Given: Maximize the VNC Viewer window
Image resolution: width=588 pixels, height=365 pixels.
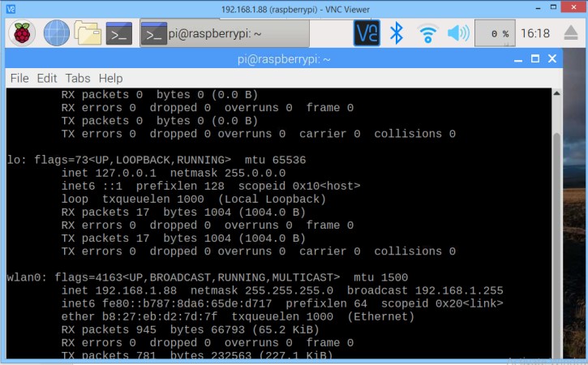Looking at the screenshot, I should pos(553,7).
